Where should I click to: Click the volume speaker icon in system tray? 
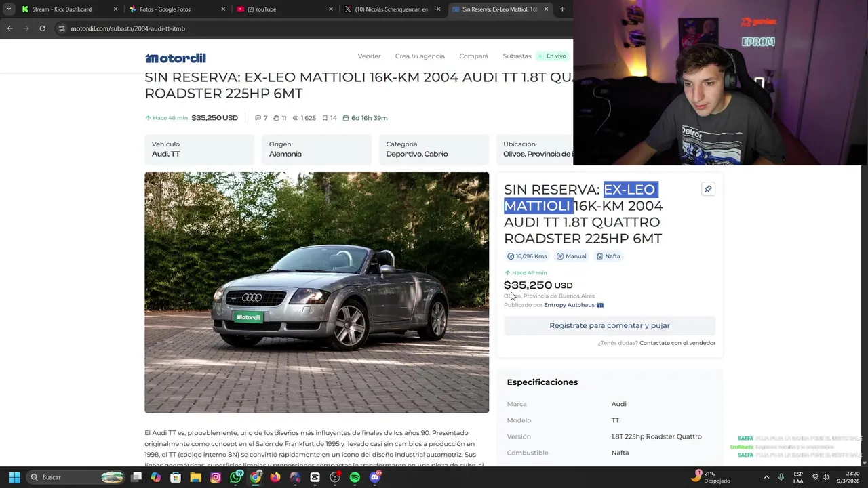tap(826, 477)
